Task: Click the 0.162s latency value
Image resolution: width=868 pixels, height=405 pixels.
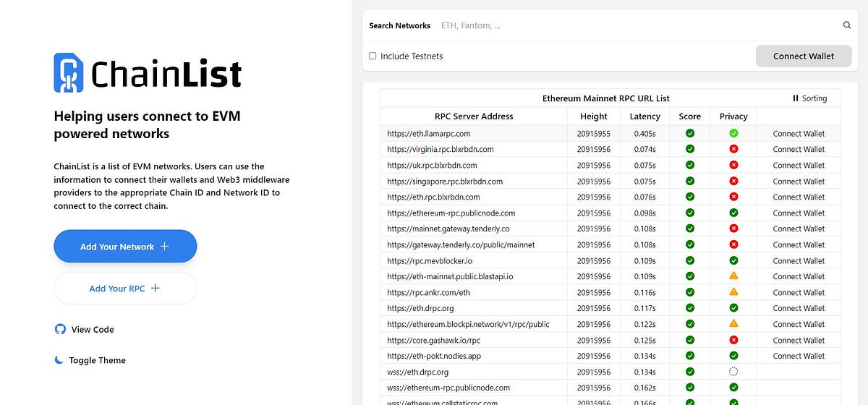Action: coord(645,388)
